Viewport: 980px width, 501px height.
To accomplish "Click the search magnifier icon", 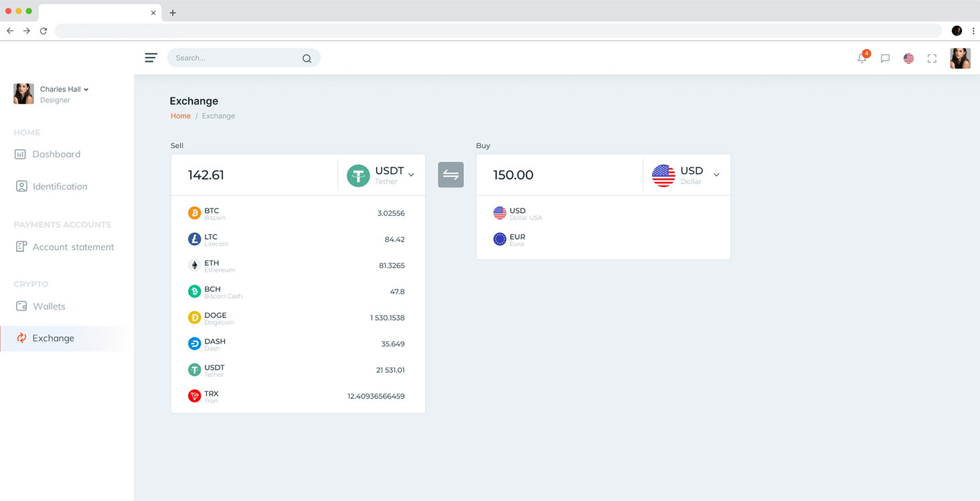I will pyautogui.click(x=307, y=58).
